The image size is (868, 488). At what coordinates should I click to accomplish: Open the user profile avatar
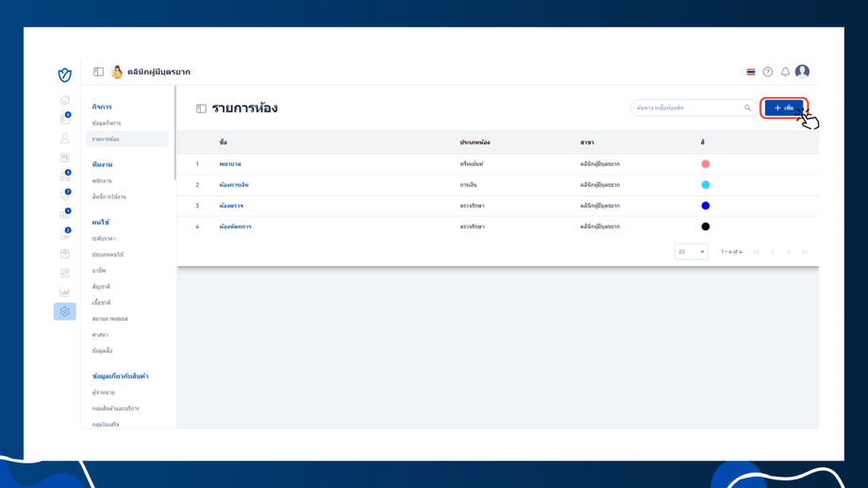[802, 72]
